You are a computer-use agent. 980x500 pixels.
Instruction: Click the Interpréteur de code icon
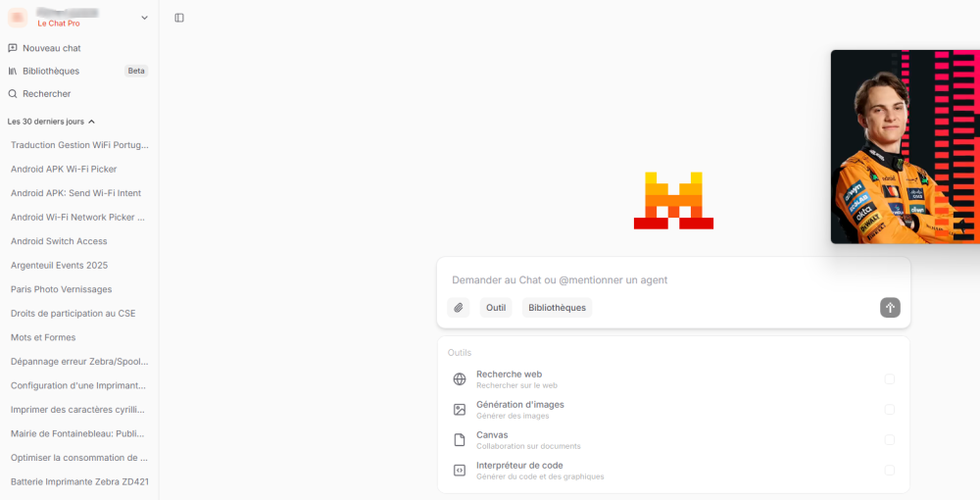click(460, 470)
